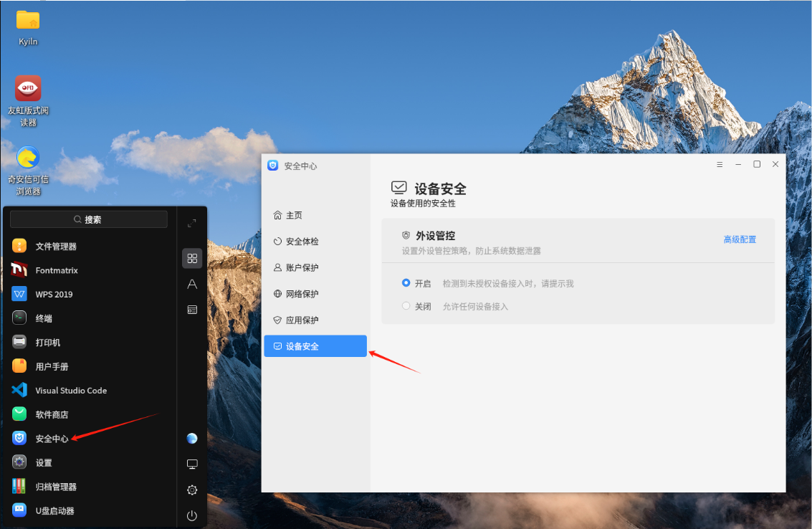Open 安全中心 in the start menu list
The width and height of the screenshot is (812, 529).
89,439
